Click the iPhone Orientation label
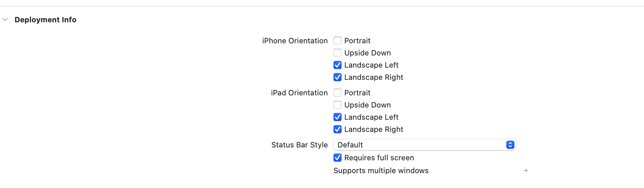Viewport: 644px width, 188px height. pos(295,41)
